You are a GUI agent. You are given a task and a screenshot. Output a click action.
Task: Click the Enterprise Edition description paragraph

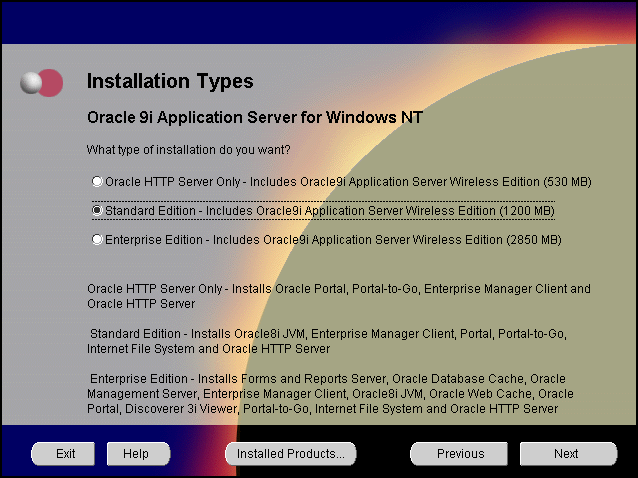(x=330, y=393)
